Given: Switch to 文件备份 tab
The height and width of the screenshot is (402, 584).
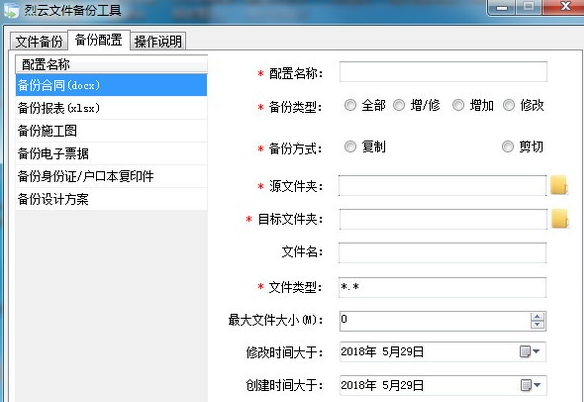Looking at the screenshot, I should (x=39, y=41).
